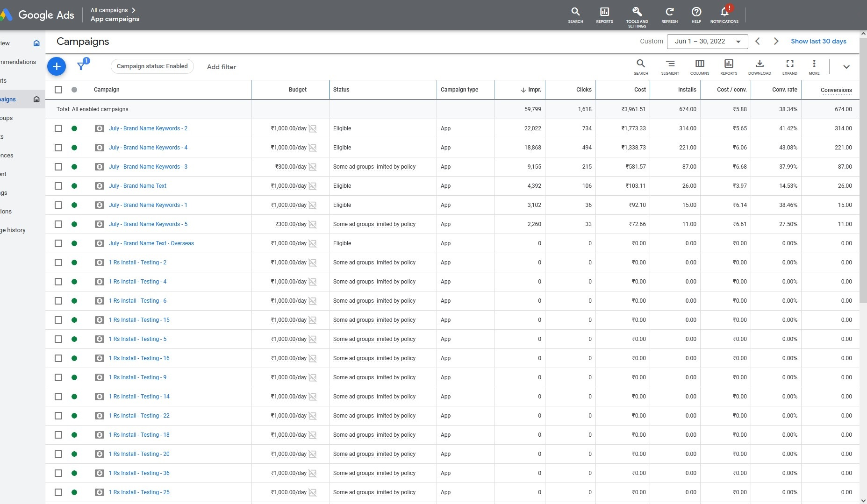The height and width of the screenshot is (504, 867).
Task: Tick the select-all campaigns checkbox in header
Action: pos(58,90)
